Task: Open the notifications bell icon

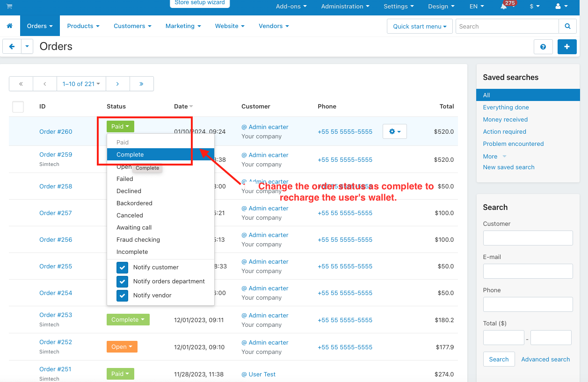Action: (x=504, y=7)
